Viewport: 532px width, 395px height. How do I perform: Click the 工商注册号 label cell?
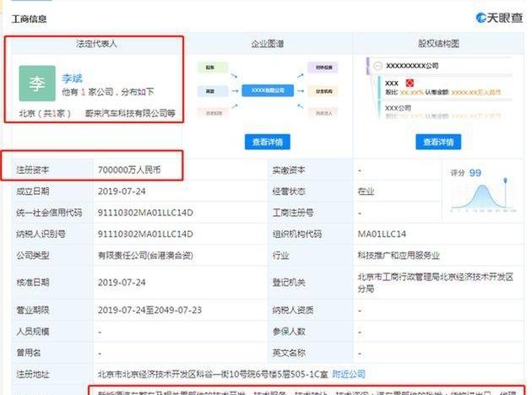[311, 213]
